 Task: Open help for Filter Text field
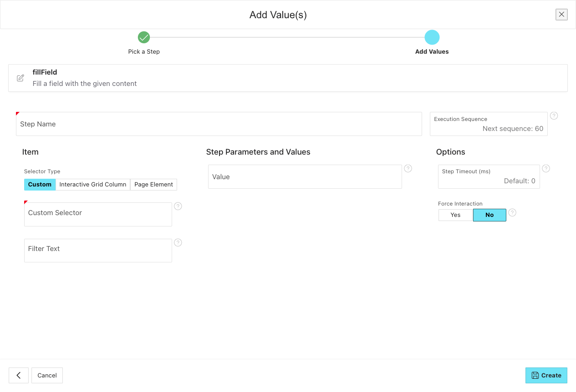(x=178, y=242)
